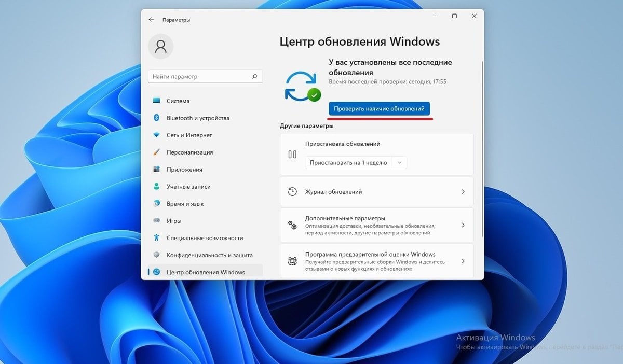
Task: Click the Время и язык globe icon
Action: coord(156,204)
